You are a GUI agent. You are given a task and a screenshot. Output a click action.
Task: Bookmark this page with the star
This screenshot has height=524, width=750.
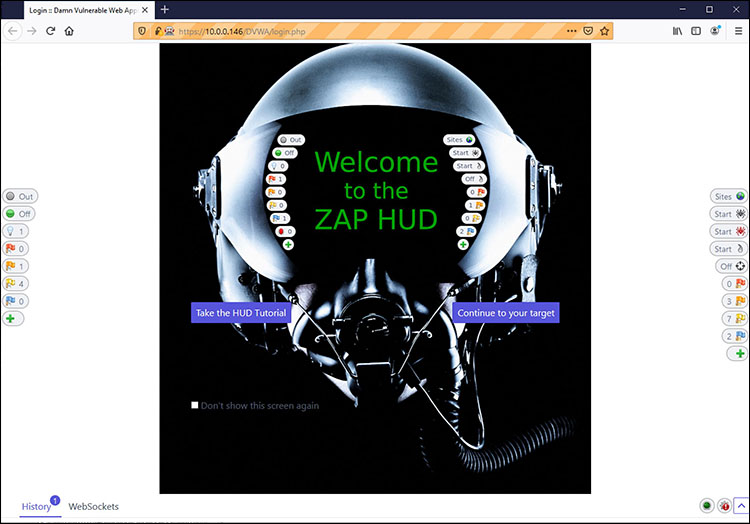click(x=605, y=31)
